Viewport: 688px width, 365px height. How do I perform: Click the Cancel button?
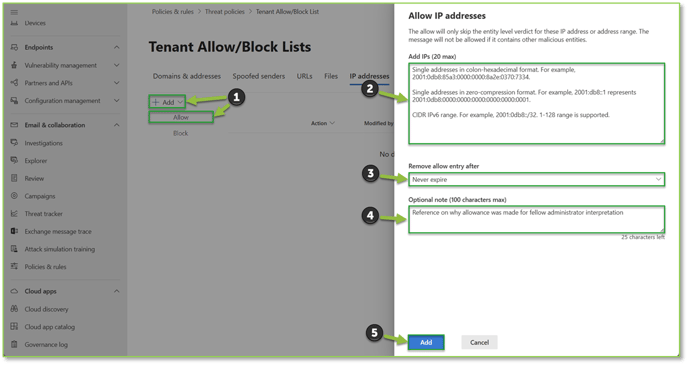click(479, 343)
